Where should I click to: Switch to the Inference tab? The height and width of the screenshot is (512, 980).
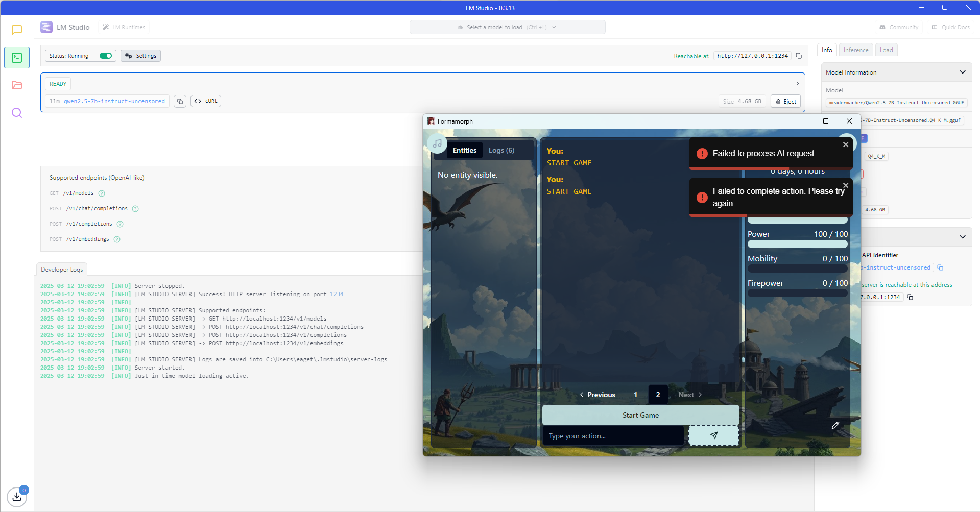(x=856, y=50)
